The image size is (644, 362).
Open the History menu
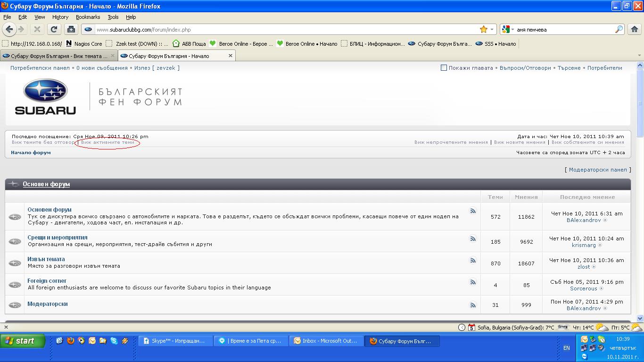point(60,17)
